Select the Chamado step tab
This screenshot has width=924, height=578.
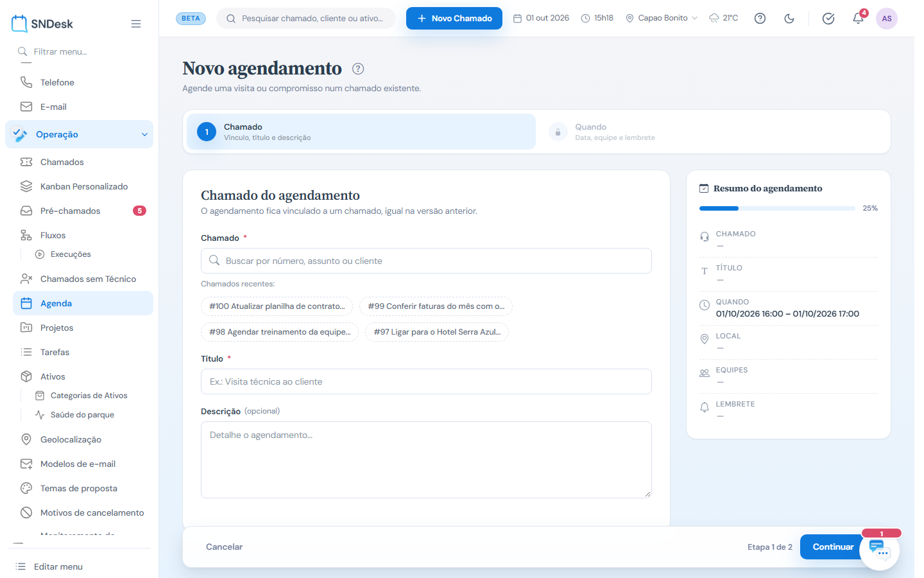(x=361, y=132)
